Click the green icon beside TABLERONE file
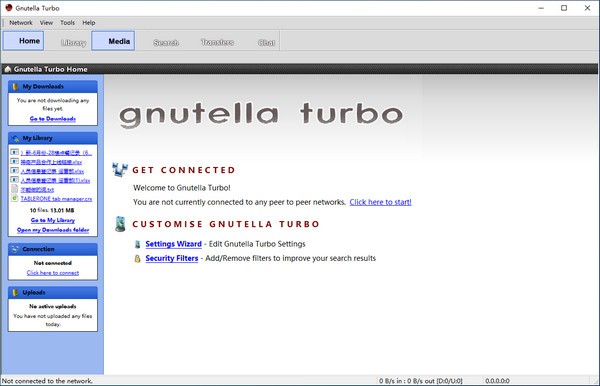Screen dimensions: 600x386 click(x=15, y=198)
